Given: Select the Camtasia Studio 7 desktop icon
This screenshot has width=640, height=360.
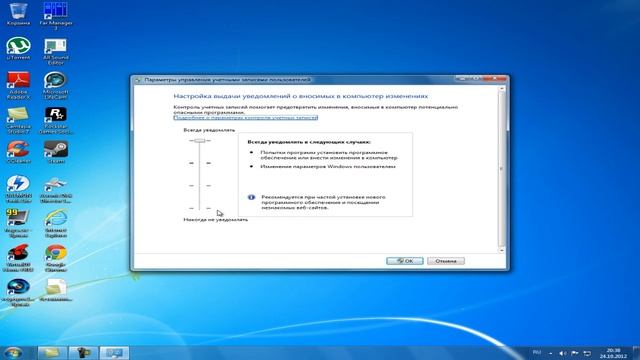Looking at the screenshot, I should 18,120.
